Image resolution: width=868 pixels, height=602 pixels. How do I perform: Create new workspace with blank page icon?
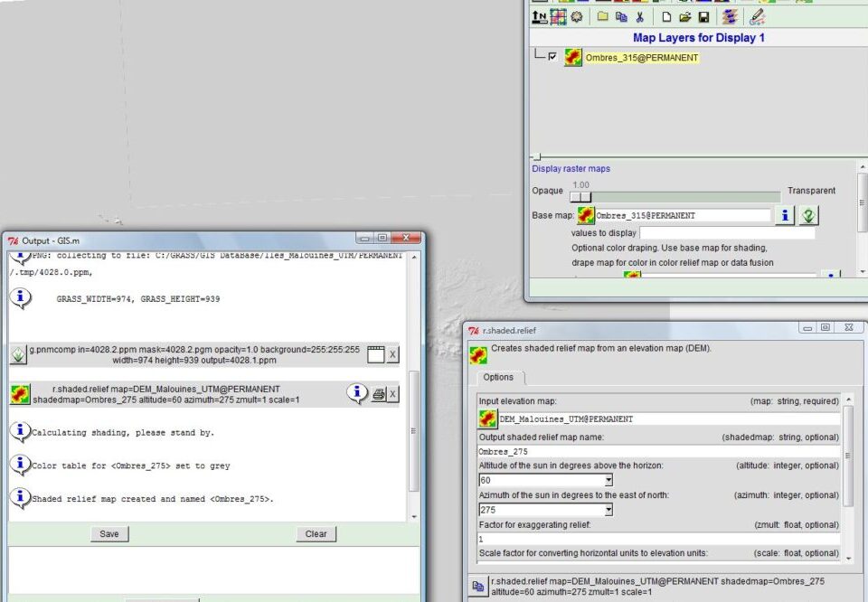666,16
